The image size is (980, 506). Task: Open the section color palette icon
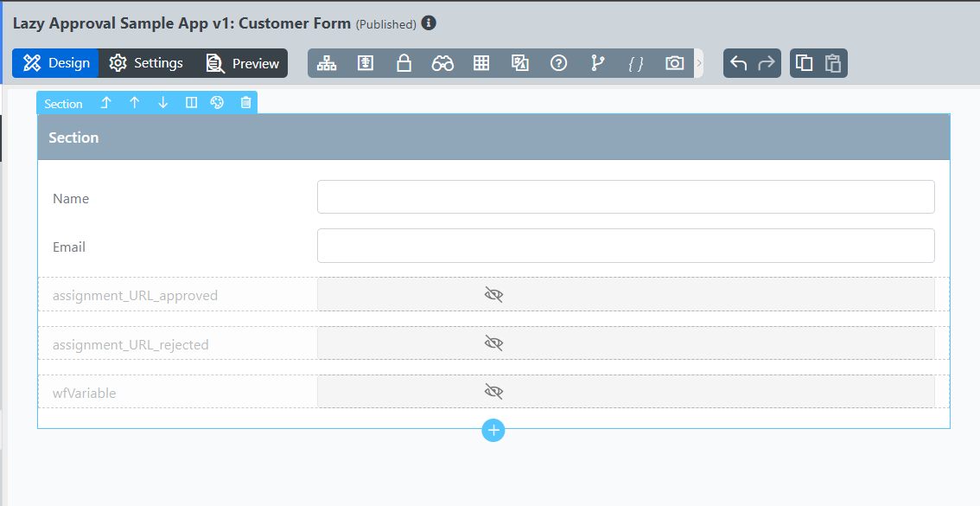pyautogui.click(x=217, y=103)
